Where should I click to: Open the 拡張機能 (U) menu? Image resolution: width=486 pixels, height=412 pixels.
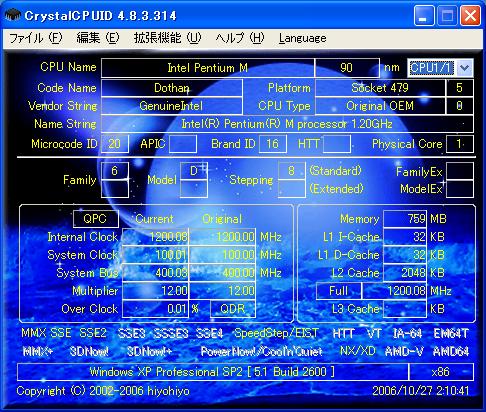167,38
